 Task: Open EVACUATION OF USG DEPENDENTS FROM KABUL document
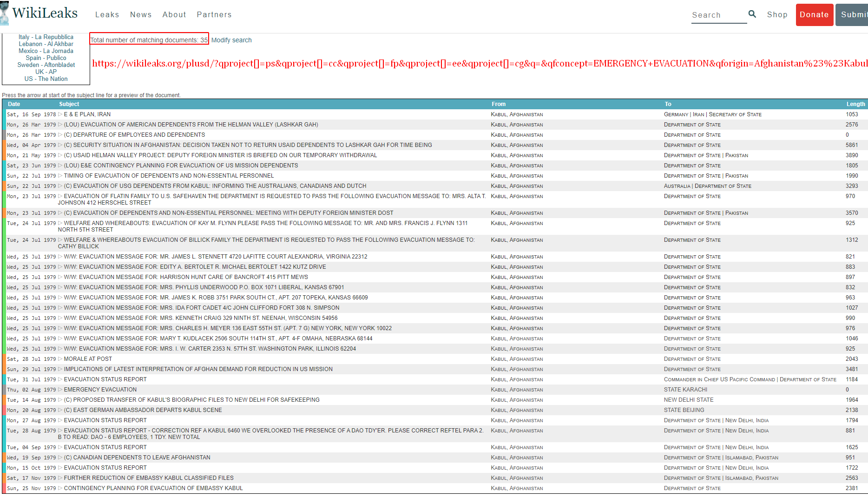pos(215,186)
